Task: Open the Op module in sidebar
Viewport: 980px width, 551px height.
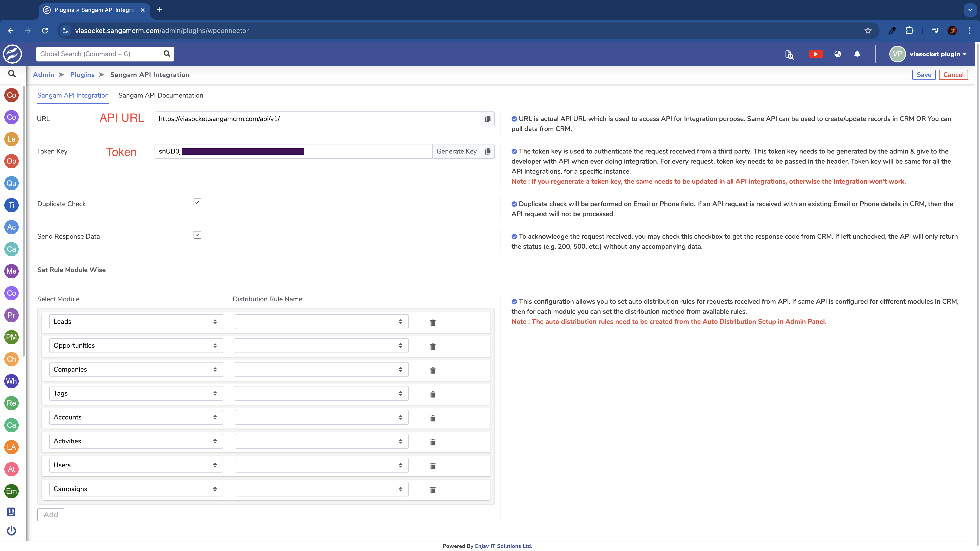Action: point(11,161)
